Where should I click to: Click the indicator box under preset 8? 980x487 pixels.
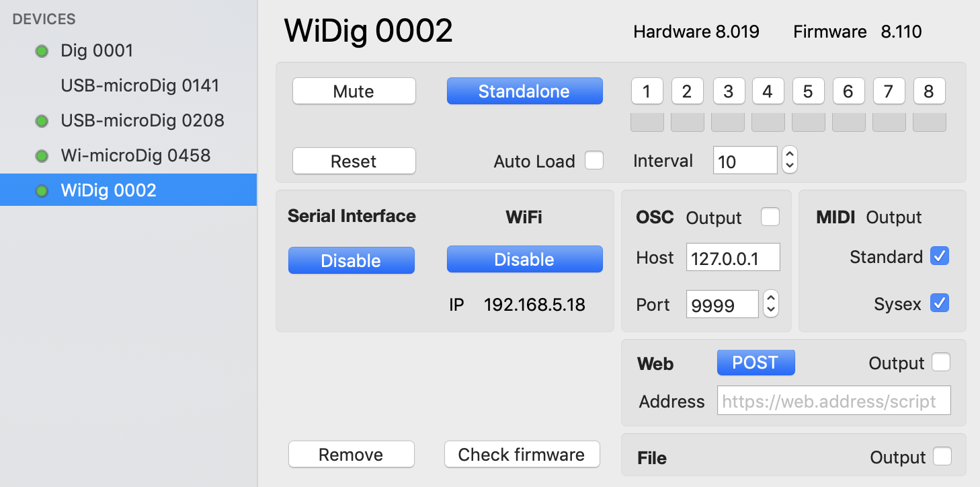930,122
